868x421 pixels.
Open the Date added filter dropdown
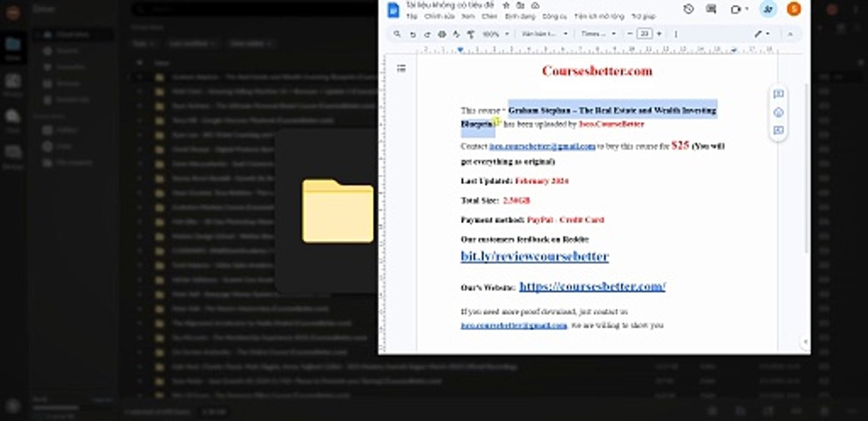(250, 43)
